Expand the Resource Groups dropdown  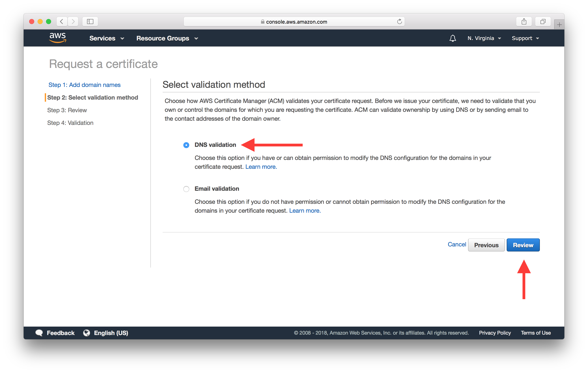point(167,38)
